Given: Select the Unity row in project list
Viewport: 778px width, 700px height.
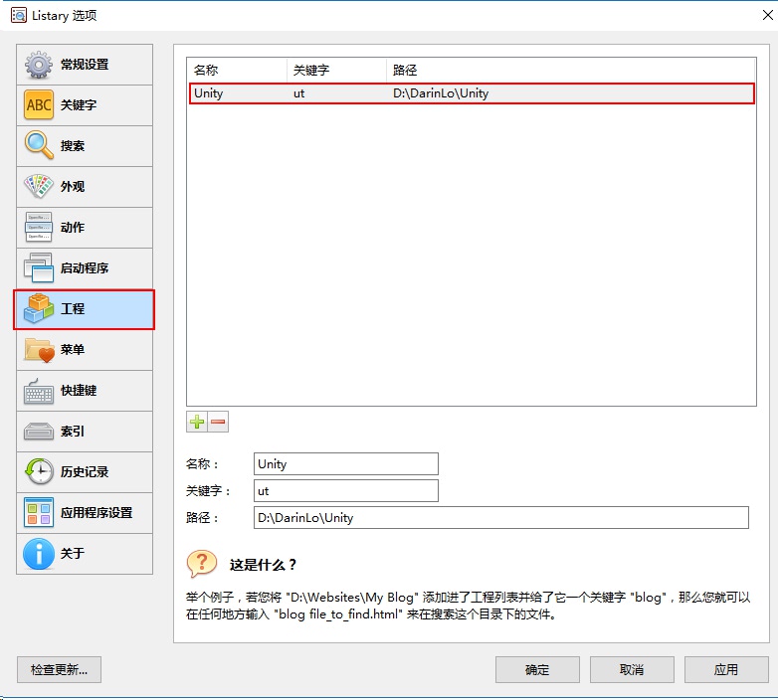Looking at the screenshot, I should (471, 93).
